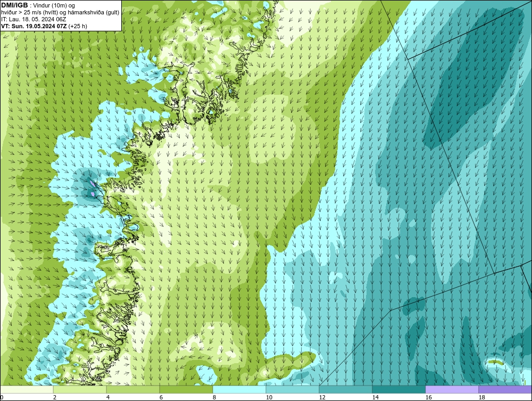Click the legend value label '10'

click(269, 397)
